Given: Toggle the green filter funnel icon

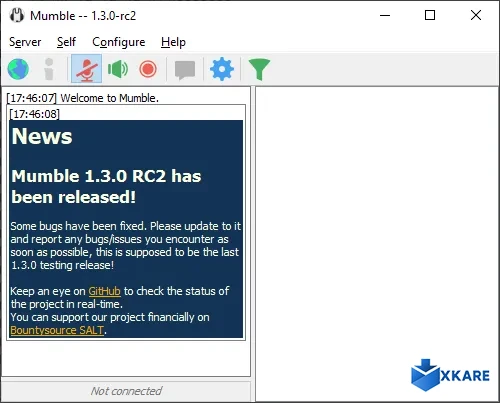Looking at the screenshot, I should [x=259, y=69].
